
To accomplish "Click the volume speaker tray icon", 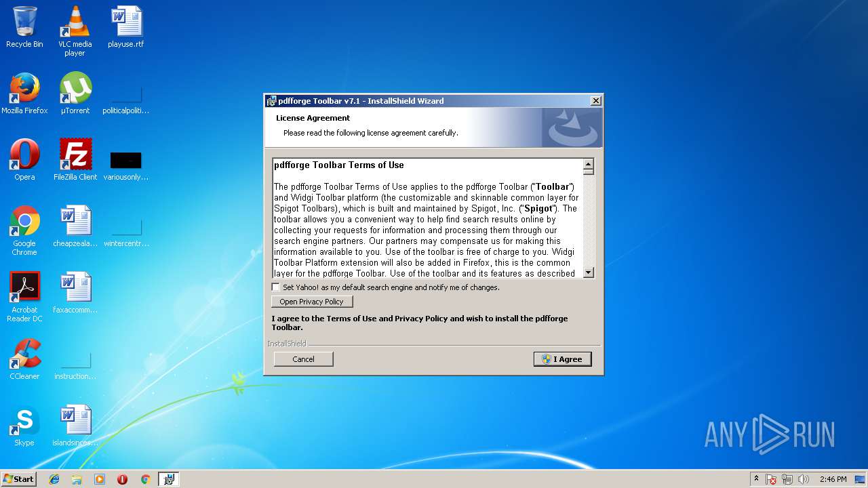I will point(804,479).
